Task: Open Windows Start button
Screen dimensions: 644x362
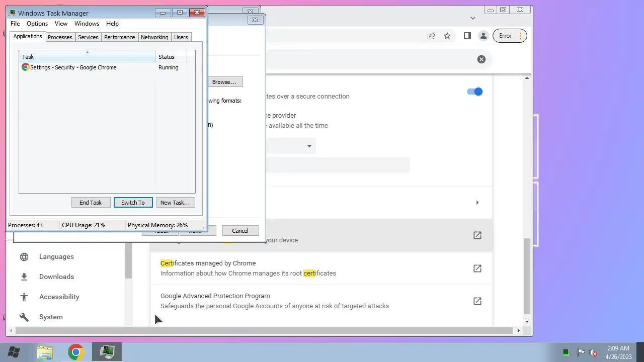Action: (x=14, y=352)
